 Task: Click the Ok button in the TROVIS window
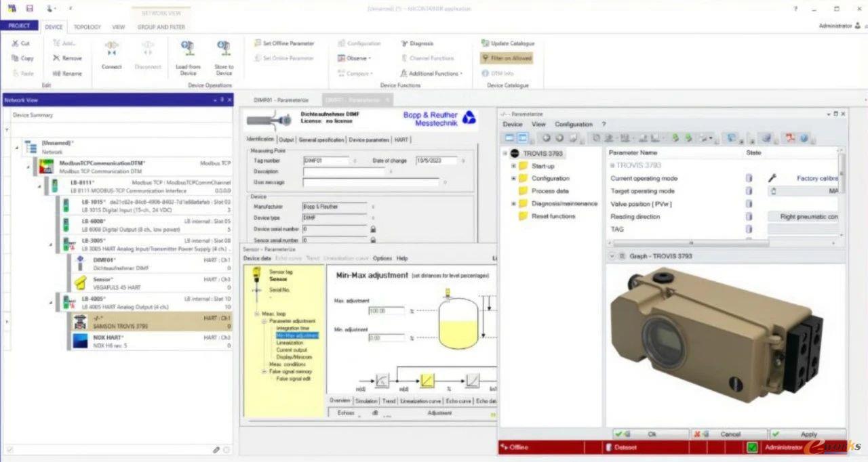tap(651, 434)
